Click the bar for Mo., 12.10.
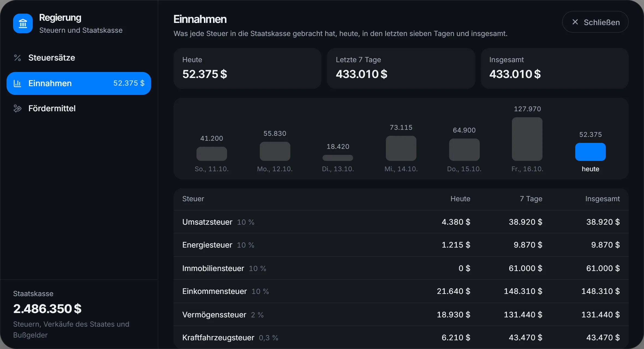This screenshot has width=644, height=349. pyautogui.click(x=275, y=151)
